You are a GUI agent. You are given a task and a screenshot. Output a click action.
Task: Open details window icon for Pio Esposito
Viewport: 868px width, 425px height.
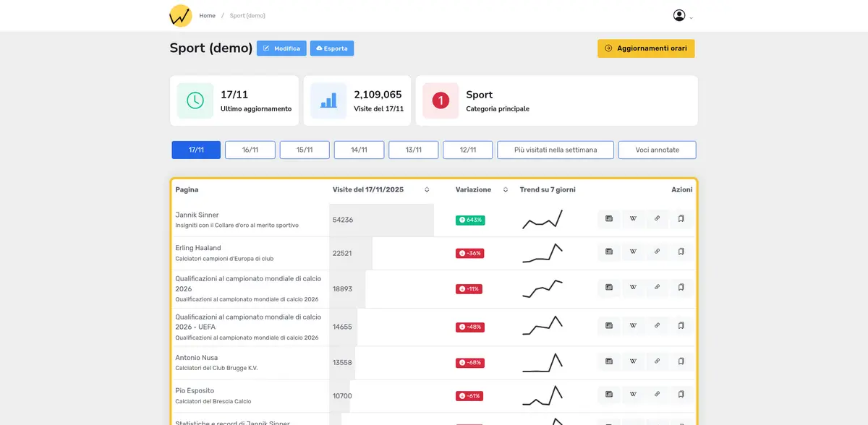click(x=609, y=394)
